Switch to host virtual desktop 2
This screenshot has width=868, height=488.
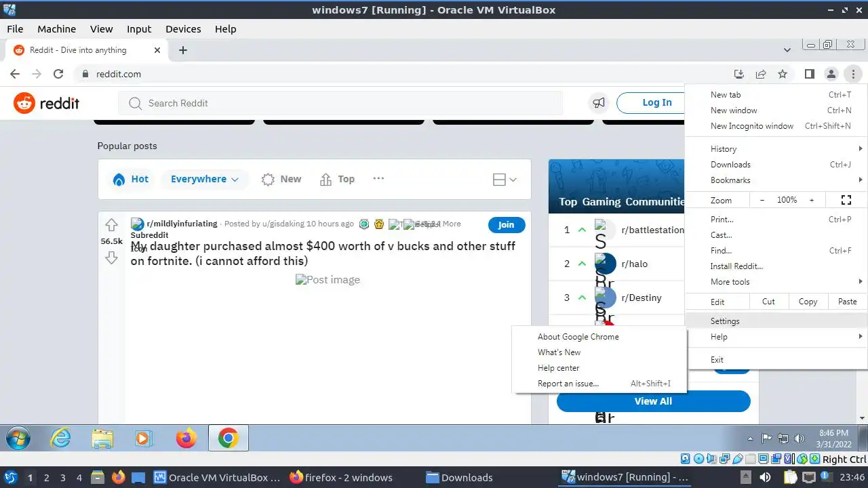47,477
